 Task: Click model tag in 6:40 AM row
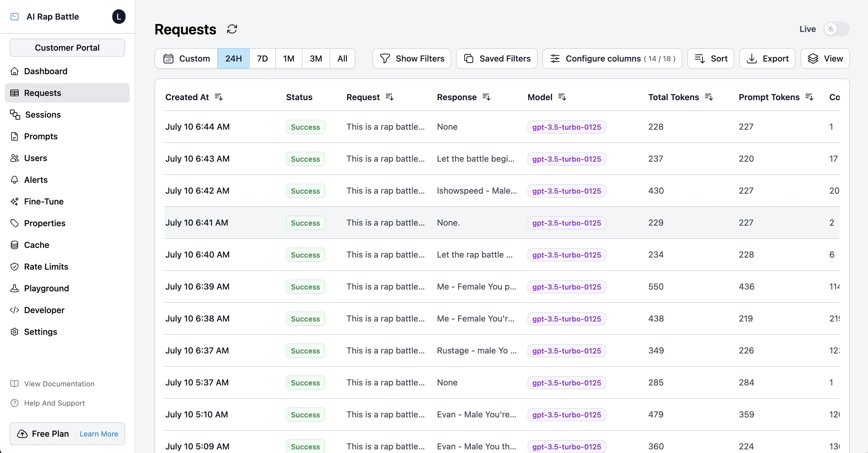(x=566, y=255)
